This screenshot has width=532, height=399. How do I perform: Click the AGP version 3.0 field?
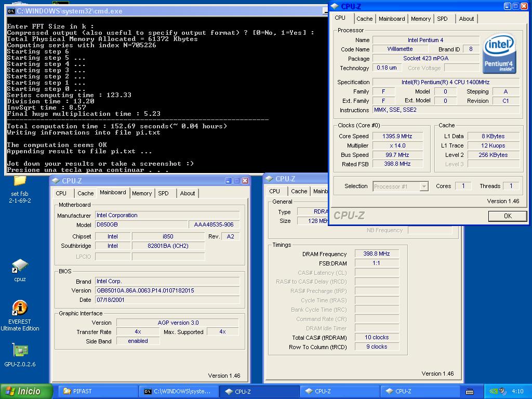178,323
